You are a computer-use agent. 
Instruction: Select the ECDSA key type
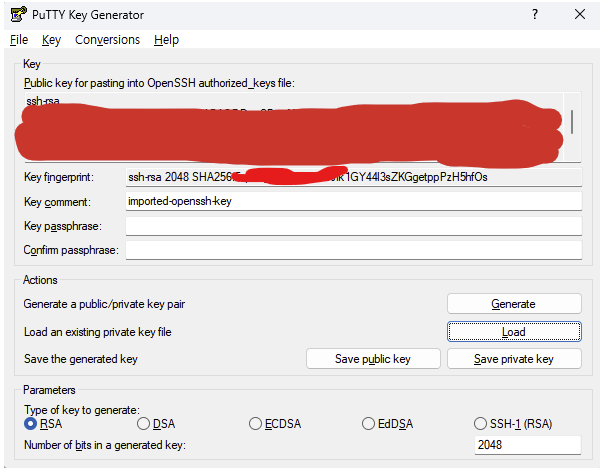pyautogui.click(x=275, y=424)
